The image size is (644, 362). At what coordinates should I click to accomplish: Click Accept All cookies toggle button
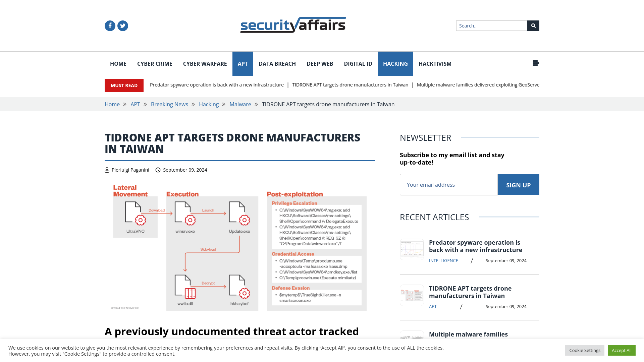pos(622,351)
